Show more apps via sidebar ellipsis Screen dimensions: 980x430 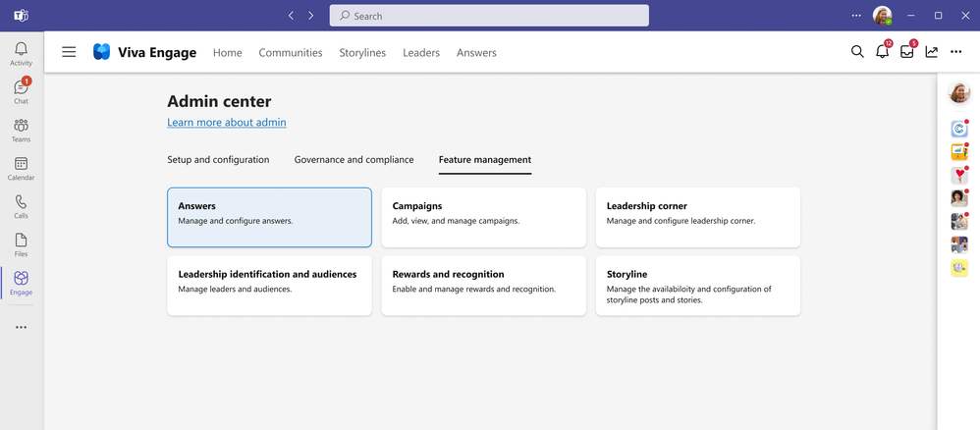coord(22,327)
